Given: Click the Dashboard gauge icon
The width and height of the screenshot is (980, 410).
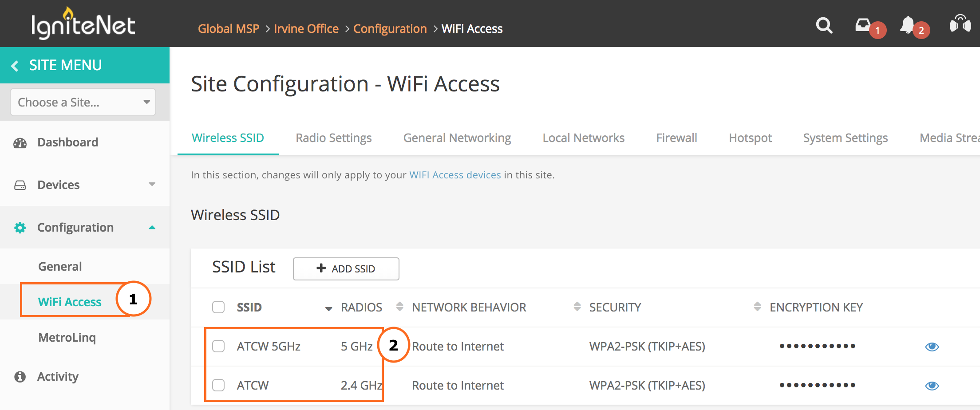Looking at the screenshot, I should tap(20, 143).
